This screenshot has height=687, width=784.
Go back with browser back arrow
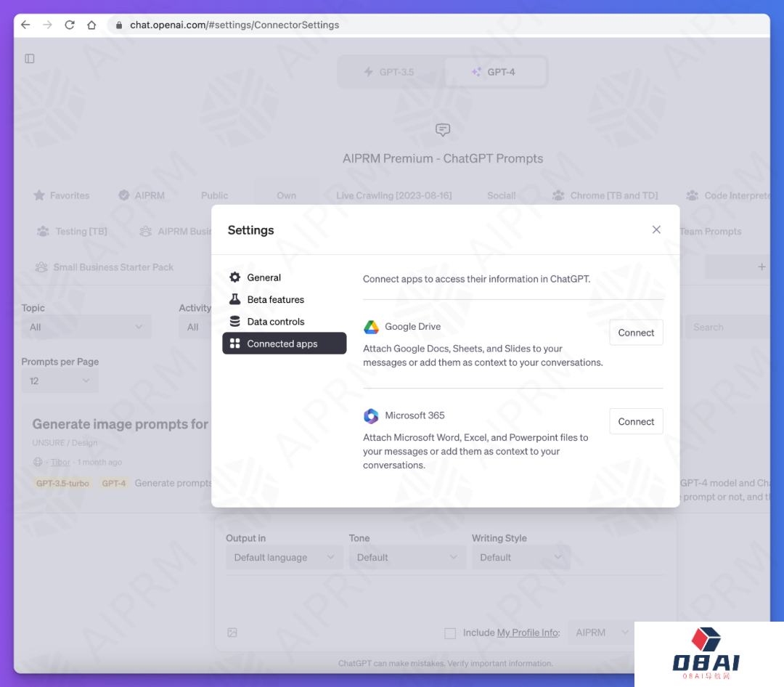[25, 25]
